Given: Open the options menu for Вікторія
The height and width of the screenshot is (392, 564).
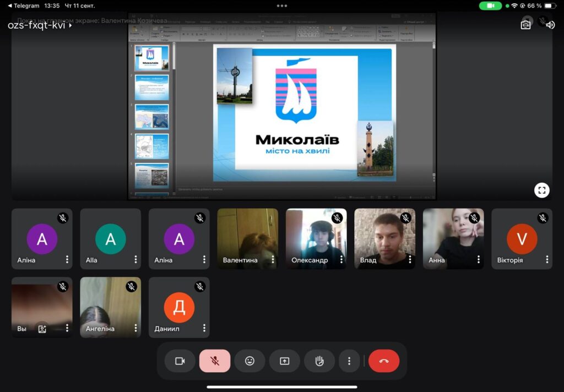Looking at the screenshot, I should pyautogui.click(x=547, y=259).
